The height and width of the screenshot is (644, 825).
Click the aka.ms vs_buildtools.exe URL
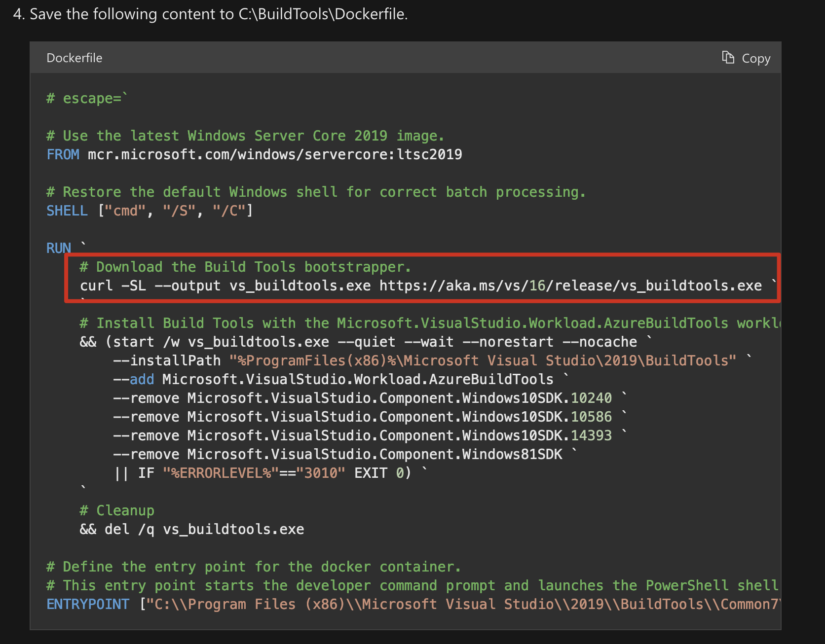click(570, 286)
